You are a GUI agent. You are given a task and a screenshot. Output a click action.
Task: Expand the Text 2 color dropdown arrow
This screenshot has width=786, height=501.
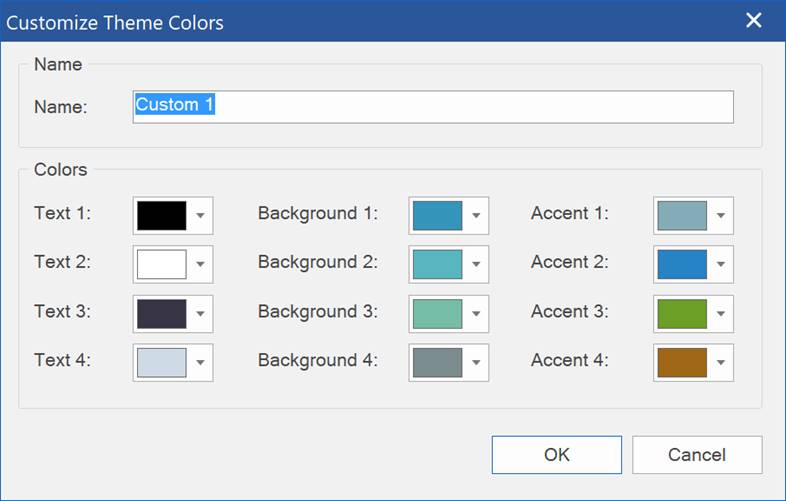click(200, 264)
